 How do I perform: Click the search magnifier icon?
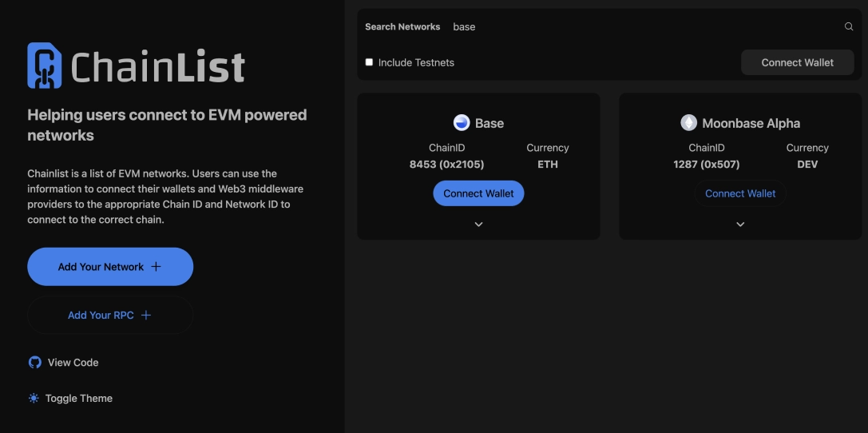849,26
